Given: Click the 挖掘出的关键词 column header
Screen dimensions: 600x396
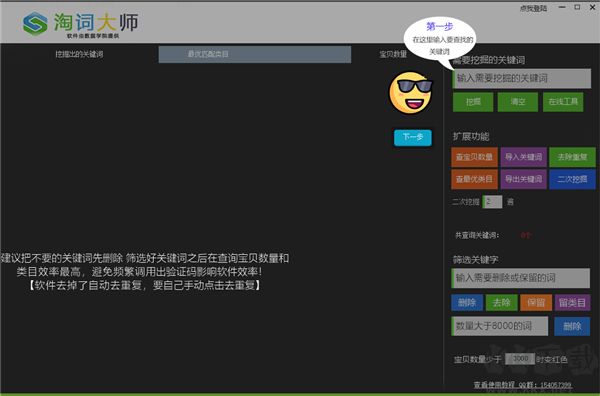Looking at the screenshot, I should click(79, 54).
